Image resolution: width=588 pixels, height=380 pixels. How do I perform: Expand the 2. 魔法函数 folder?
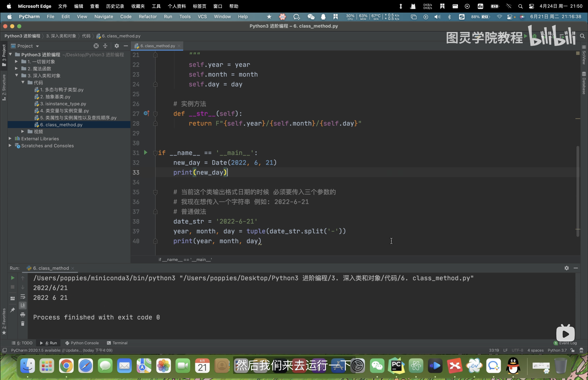[x=16, y=68]
